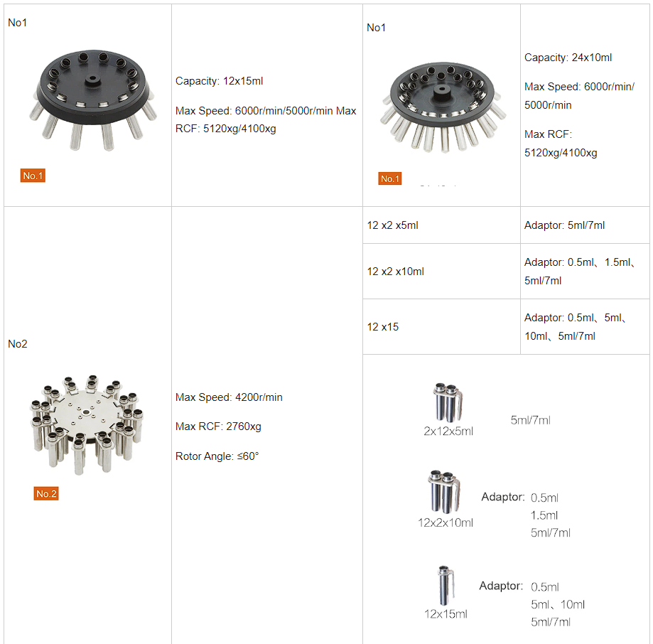
Task: Click the 2x12x5ml caption label
Action: [448, 431]
